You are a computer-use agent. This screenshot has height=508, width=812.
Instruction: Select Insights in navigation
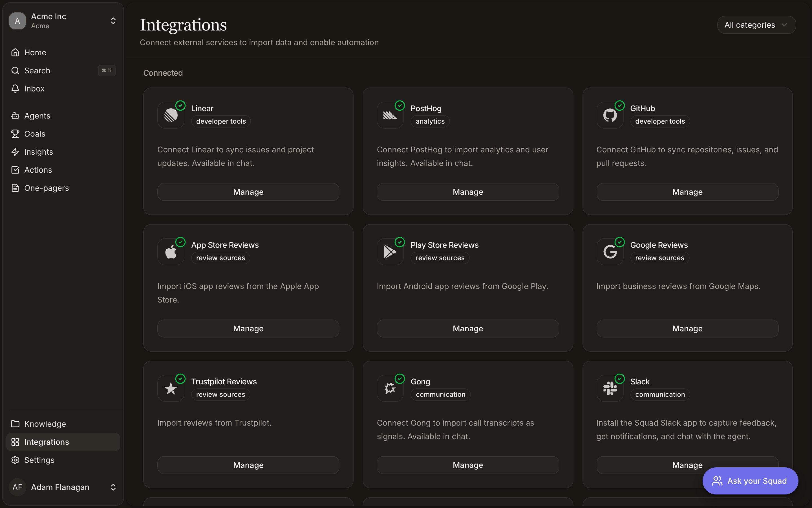point(63,152)
